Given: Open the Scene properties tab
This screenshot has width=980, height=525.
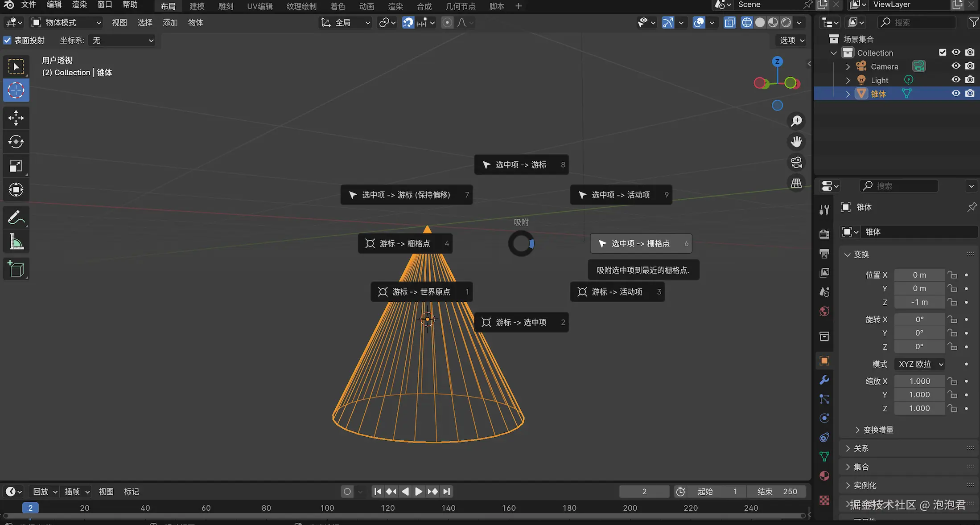Looking at the screenshot, I should (x=824, y=292).
